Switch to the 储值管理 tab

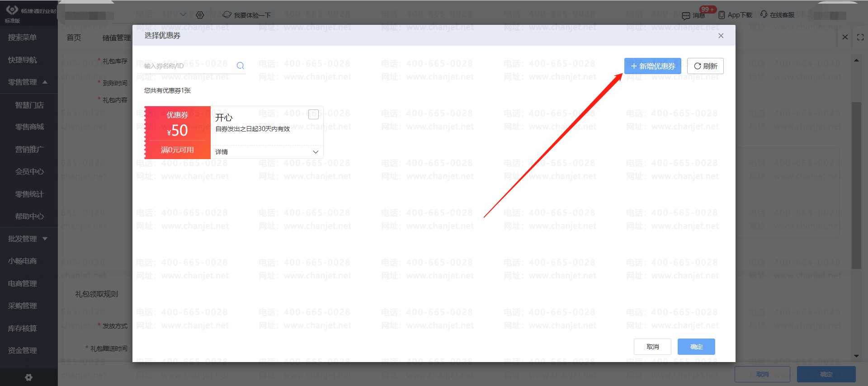click(x=117, y=38)
